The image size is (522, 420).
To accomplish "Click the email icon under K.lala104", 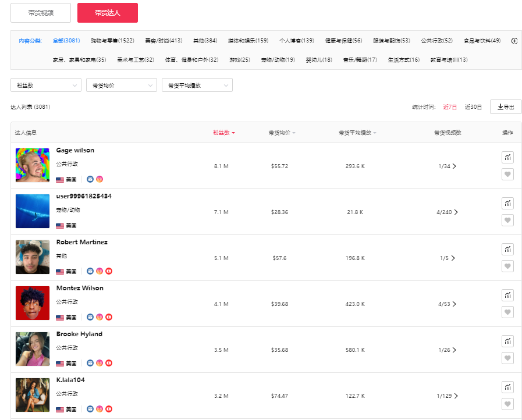I will tap(90, 409).
